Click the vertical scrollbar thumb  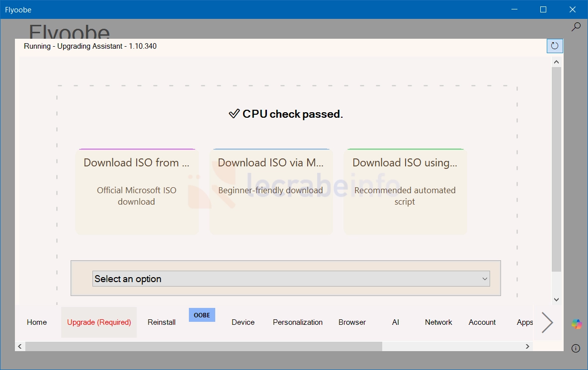point(557,169)
